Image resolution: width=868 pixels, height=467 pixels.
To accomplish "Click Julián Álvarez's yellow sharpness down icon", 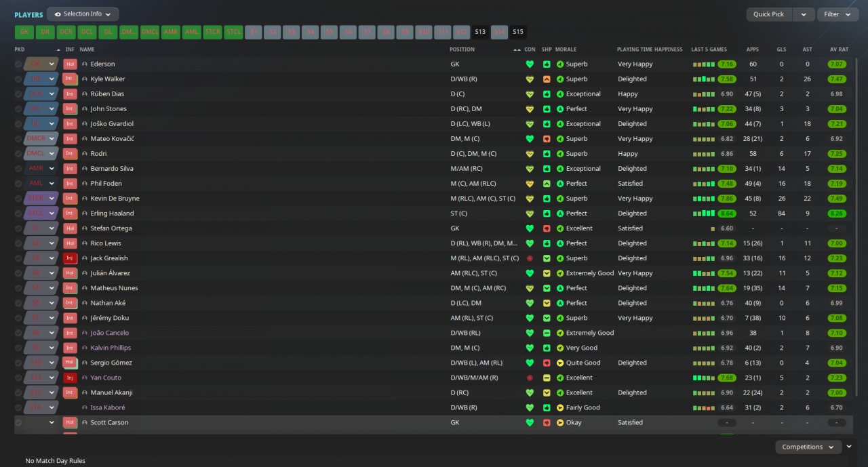I will click(547, 273).
